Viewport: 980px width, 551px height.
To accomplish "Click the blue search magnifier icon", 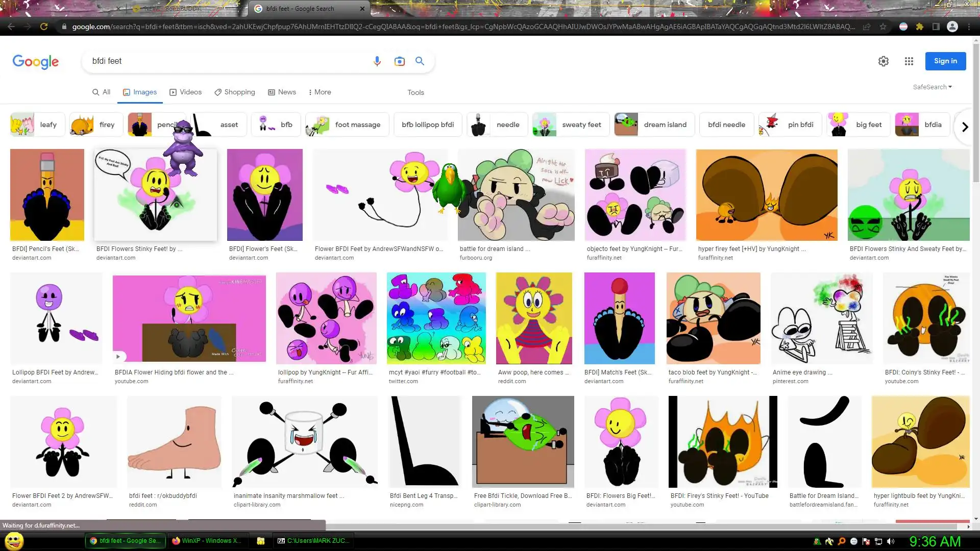I will [420, 61].
